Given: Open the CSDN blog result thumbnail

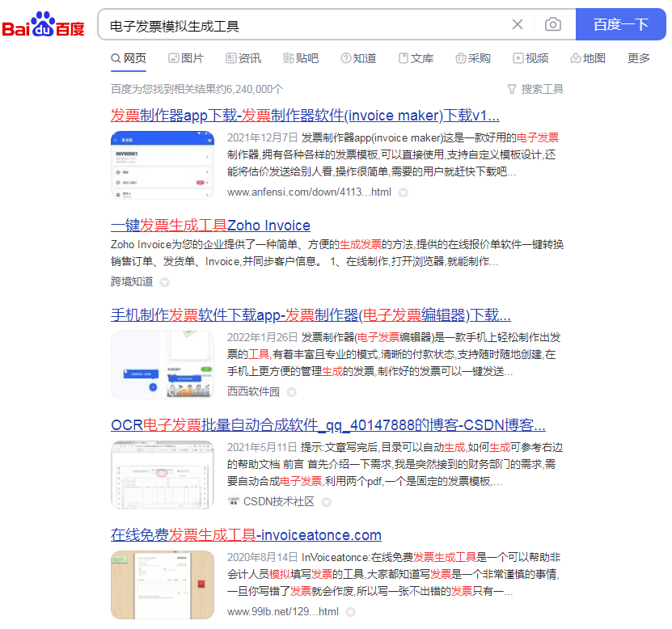Looking at the screenshot, I should tap(163, 475).
